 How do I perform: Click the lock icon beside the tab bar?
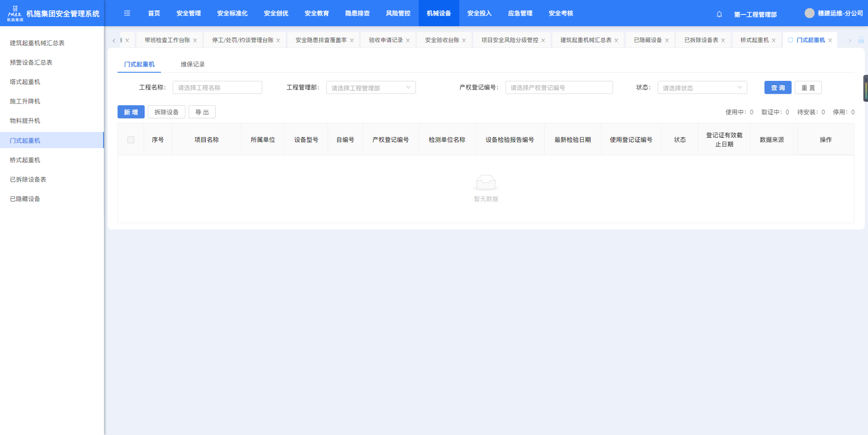click(861, 40)
